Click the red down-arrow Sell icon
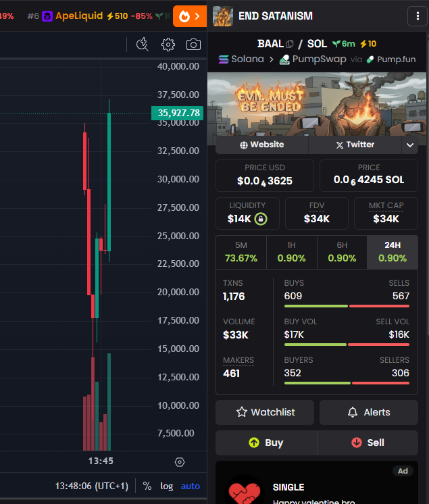 tap(357, 443)
